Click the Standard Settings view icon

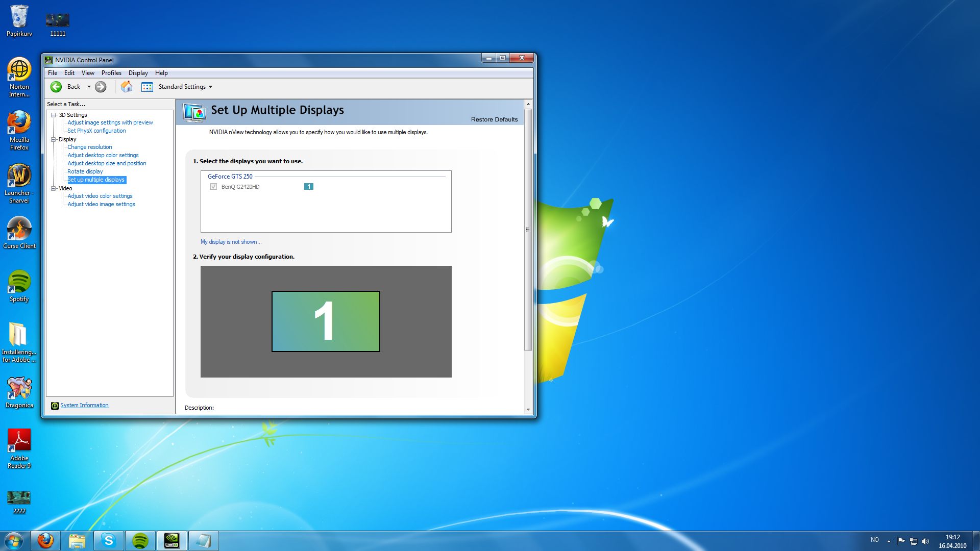pyautogui.click(x=147, y=87)
